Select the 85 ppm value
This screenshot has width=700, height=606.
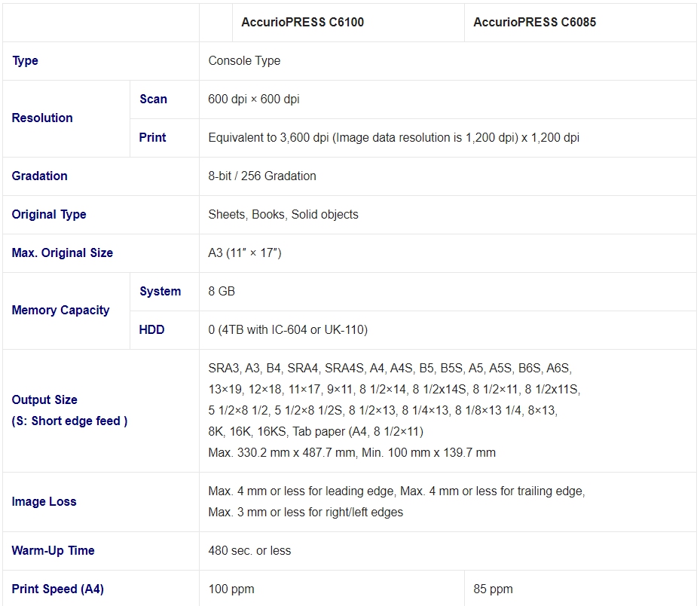493,589
